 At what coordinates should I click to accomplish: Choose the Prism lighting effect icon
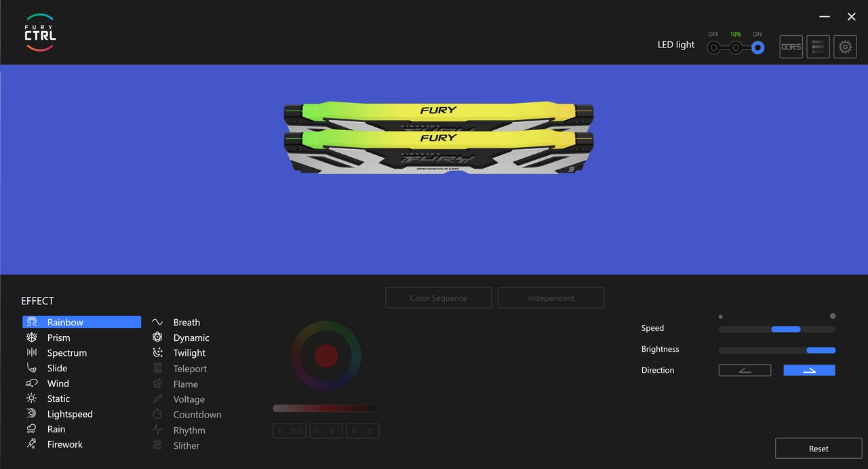[x=32, y=338]
